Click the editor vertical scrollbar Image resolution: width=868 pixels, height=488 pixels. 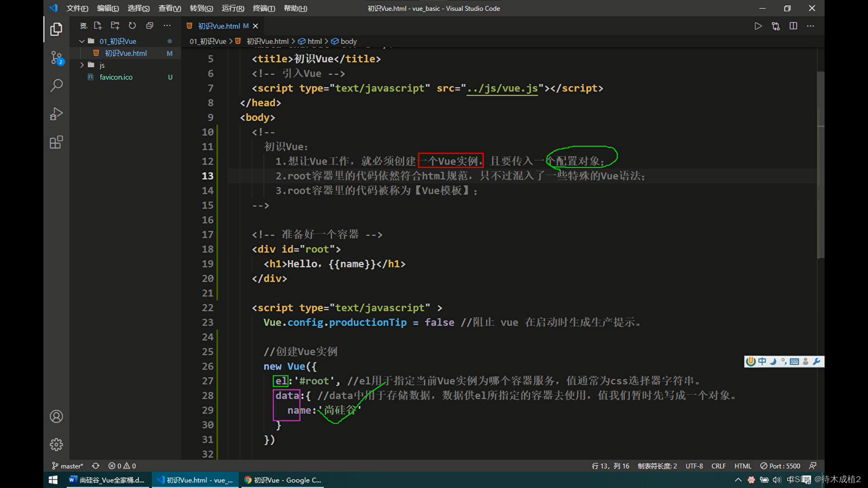tap(821, 165)
